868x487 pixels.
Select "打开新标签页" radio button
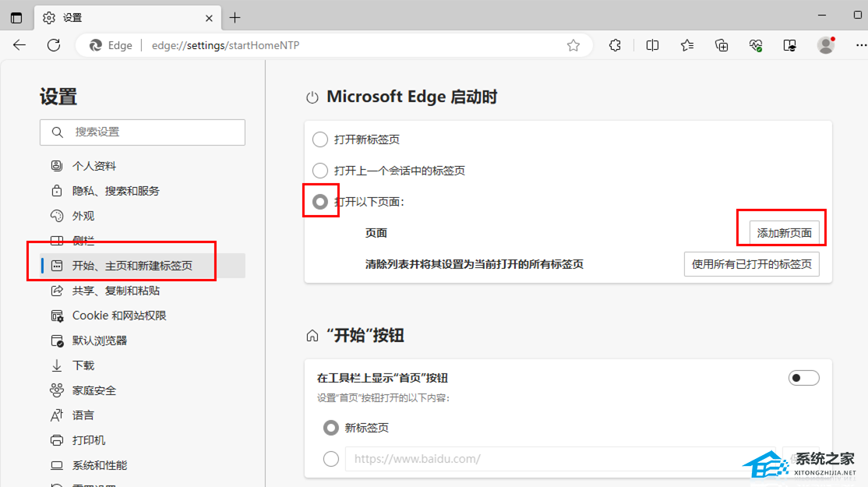[320, 139]
